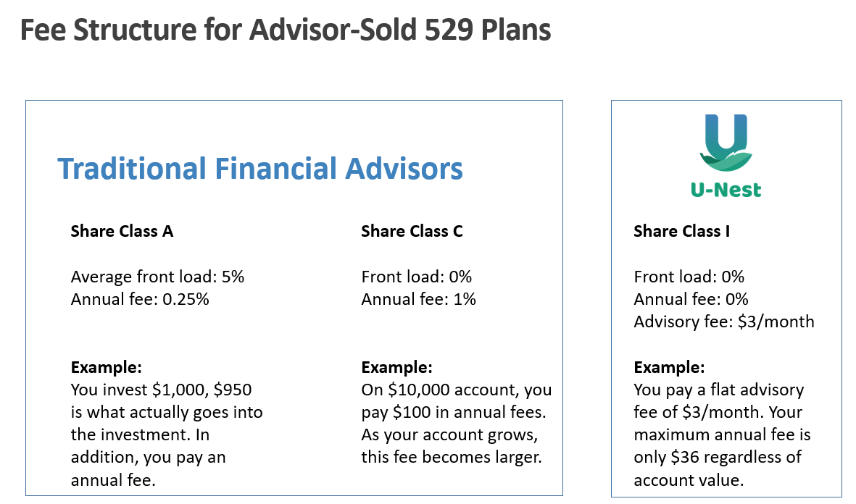Click the paragraph about the flat advisory fee
Viewport: 856px width, 504px height.
tap(722, 435)
